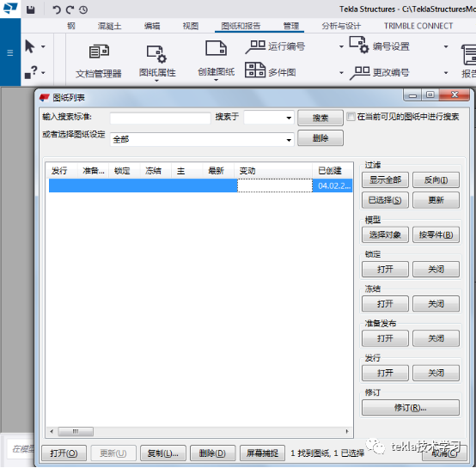Expand dropdown next to the question mark tool
476x468 pixels.
[44, 73]
